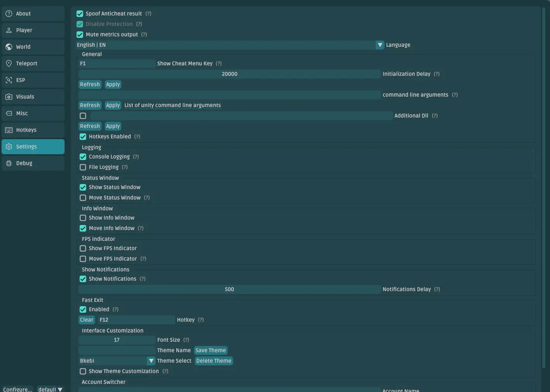Switch to the Visuals tab
The image size is (550, 392).
(33, 97)
